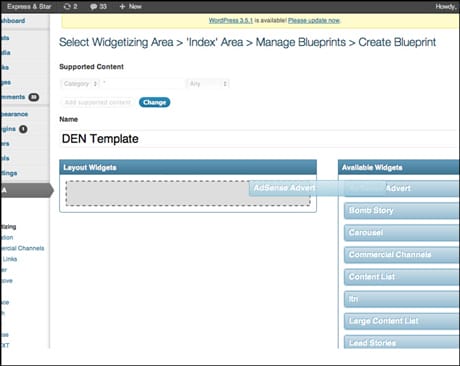The height and width of the screenshot is (366, 460).
Task: Open the Howdy account menu
Action: pos(445,6)
